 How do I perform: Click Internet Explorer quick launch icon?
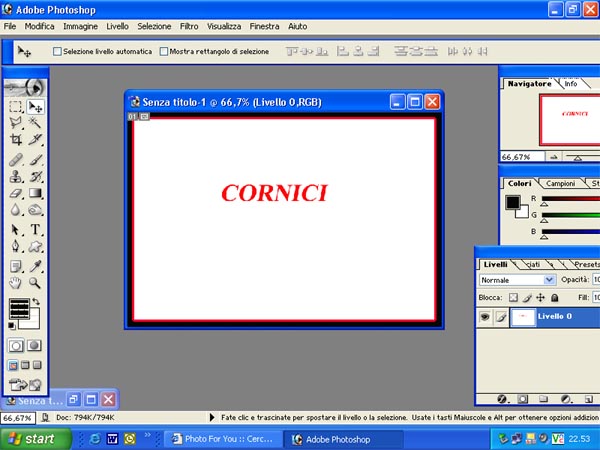[95, 439]
